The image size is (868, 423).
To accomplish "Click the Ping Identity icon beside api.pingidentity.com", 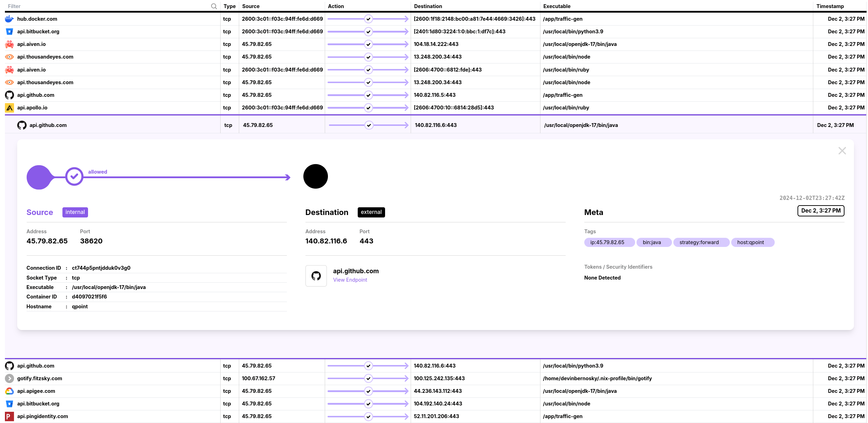I will [9, 416].
